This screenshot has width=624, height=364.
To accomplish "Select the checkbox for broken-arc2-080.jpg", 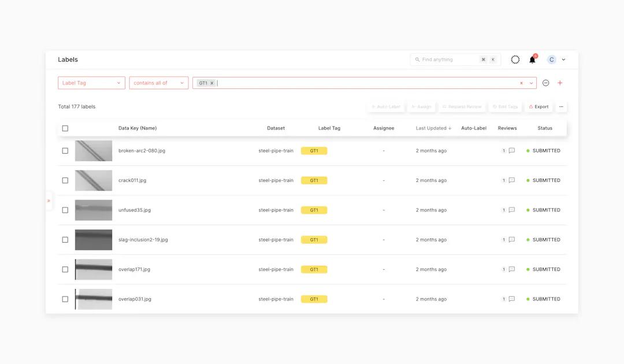I will click(65, 150).
